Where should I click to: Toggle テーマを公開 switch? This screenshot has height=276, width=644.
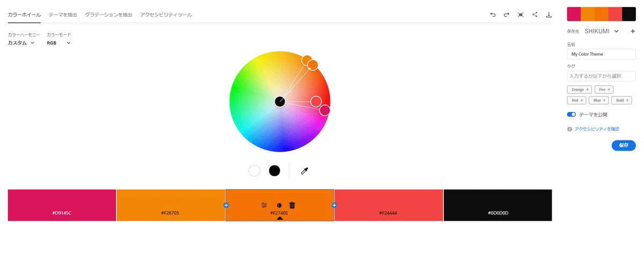click(572, 115)
